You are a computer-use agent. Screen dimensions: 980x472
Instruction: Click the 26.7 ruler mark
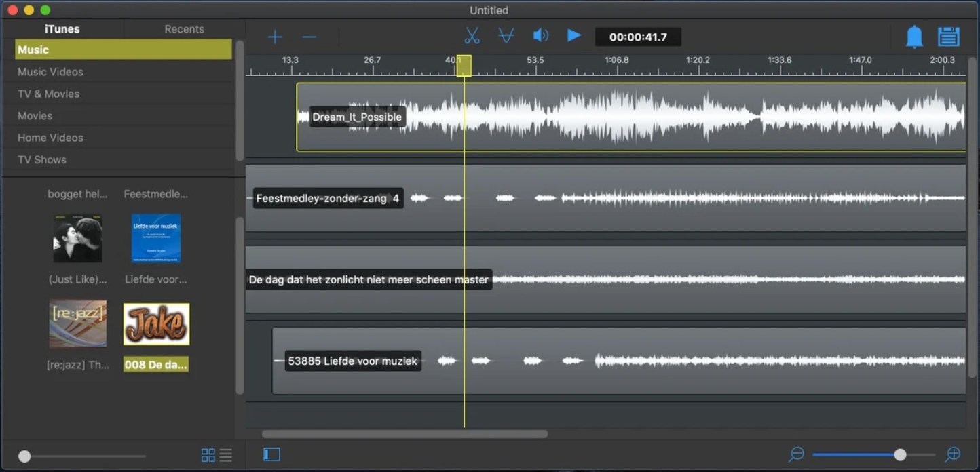point(372,60)
